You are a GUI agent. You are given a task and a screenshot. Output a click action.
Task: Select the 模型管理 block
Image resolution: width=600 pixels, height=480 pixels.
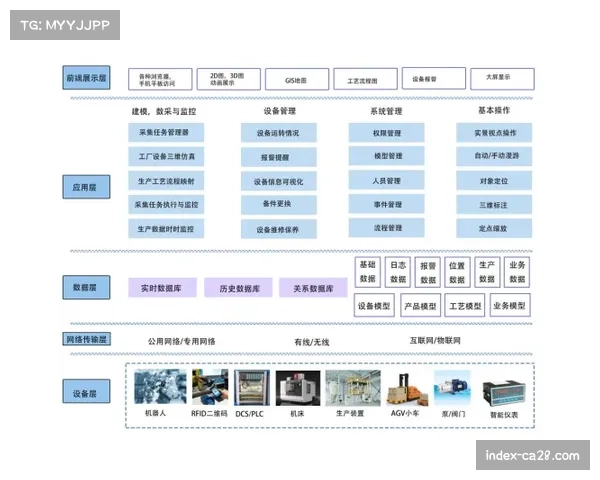click(x=386, y=156)
